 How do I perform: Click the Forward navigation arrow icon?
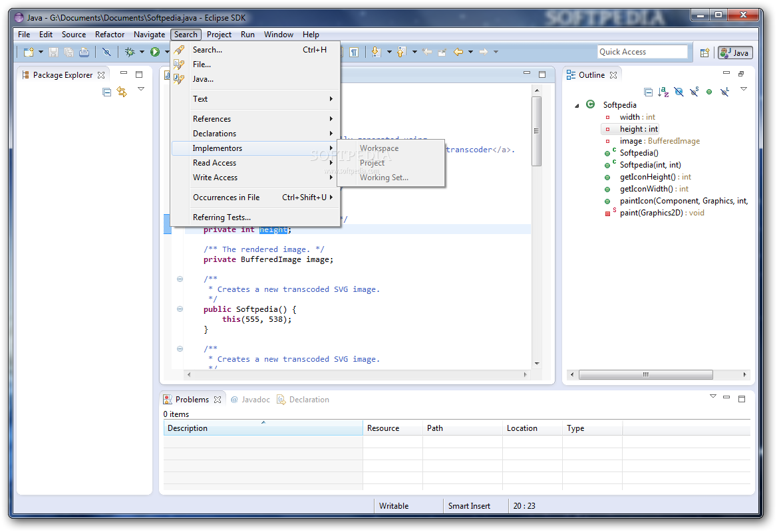[x=484, y=52]
